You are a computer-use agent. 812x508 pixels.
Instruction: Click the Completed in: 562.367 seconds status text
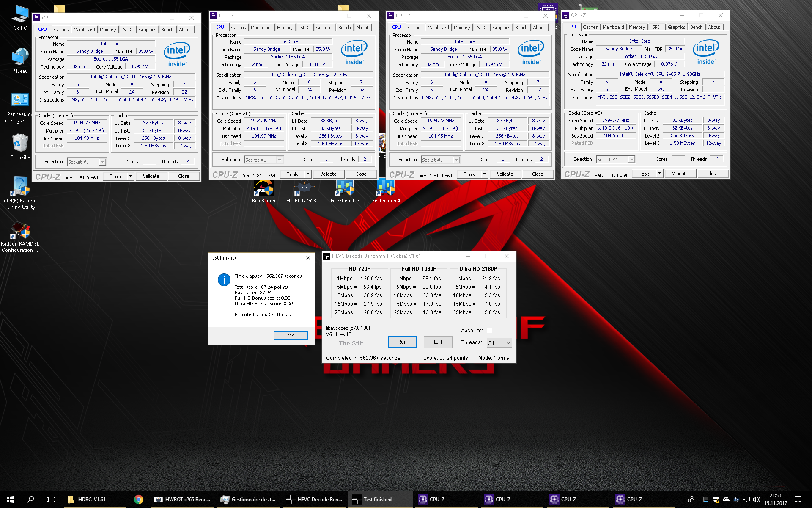[363, 358]
